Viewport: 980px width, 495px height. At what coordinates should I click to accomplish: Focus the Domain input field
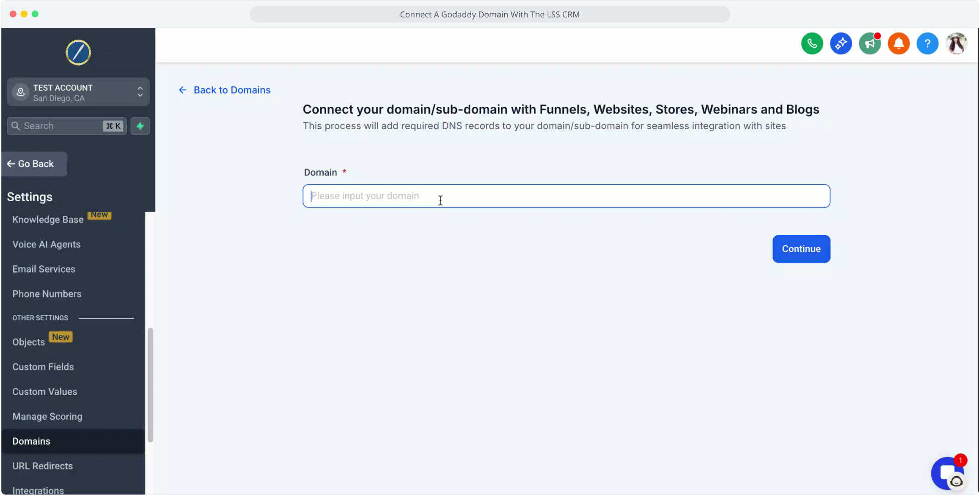coord(566,196)
